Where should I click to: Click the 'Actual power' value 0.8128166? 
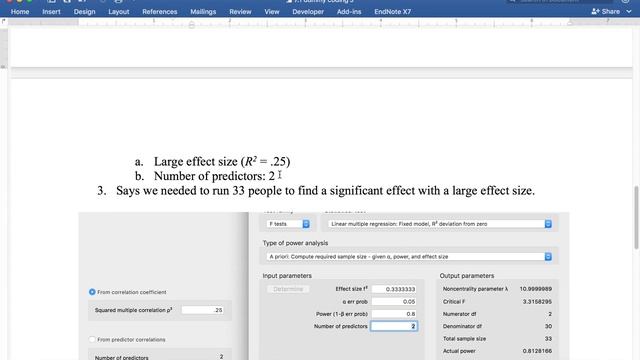(537, 351)
